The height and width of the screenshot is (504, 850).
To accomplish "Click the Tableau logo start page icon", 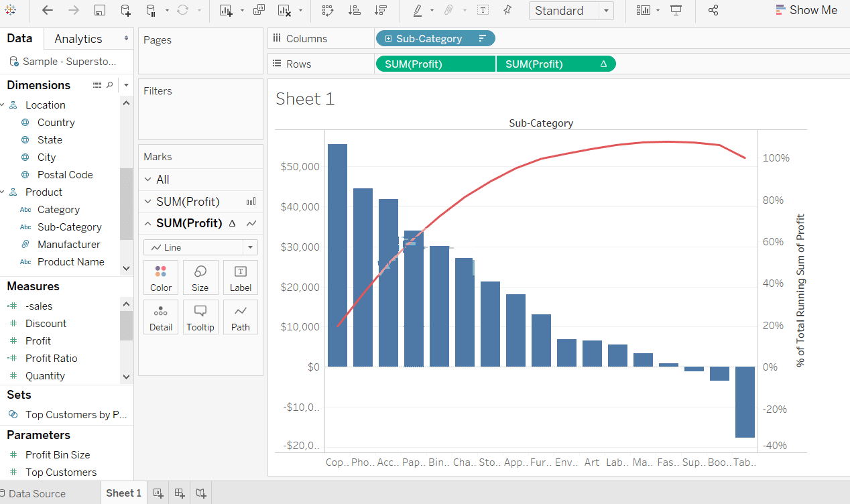I will point(11,10).
